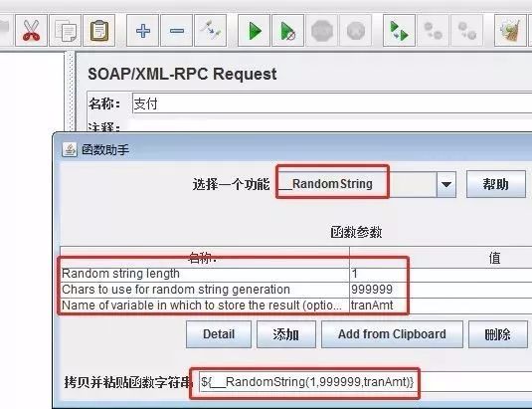Click Add from Clipboard button

pyautogui.click(x=392, y=334)
